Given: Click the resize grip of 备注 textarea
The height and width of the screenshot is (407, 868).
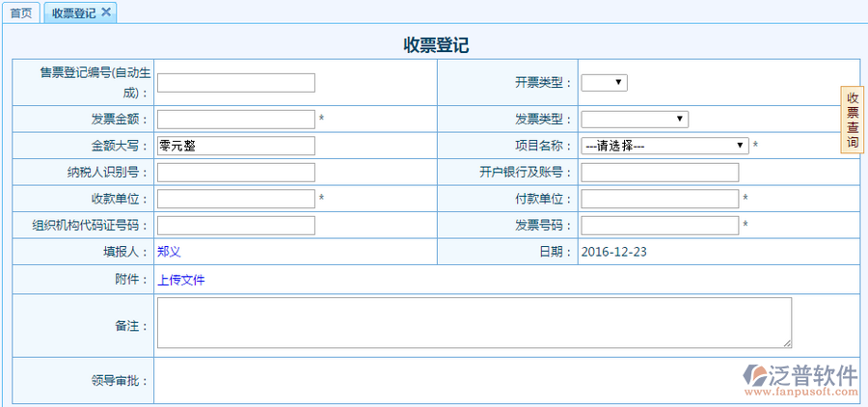Looking at the screenshot, I should click(787, 343).
